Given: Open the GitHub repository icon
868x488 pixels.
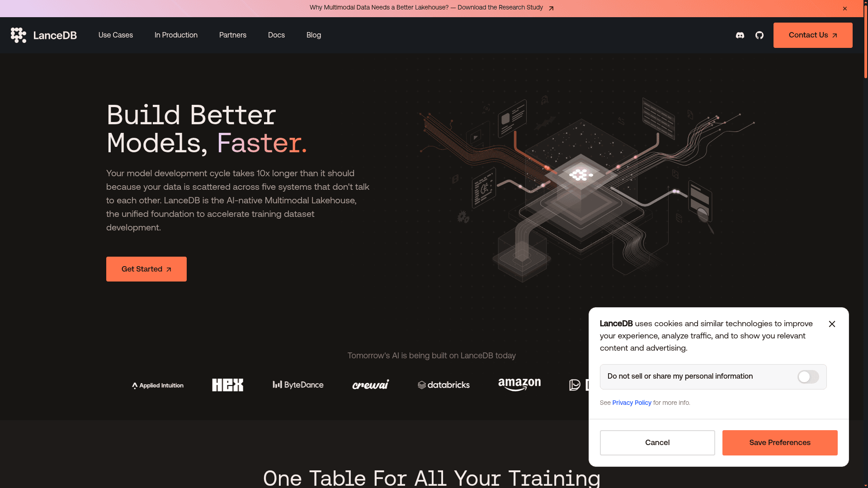Looking at the screenshot, I should point(759,35).
